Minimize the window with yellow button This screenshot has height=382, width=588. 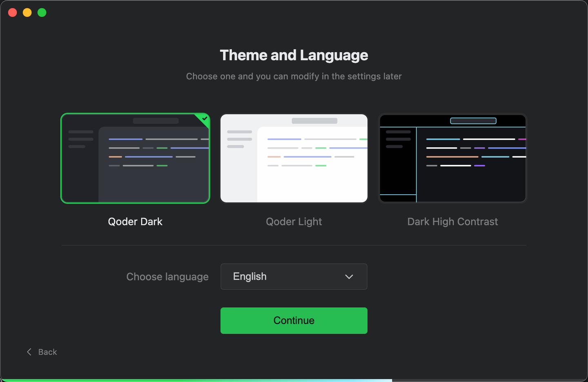(x=27, y=13)
